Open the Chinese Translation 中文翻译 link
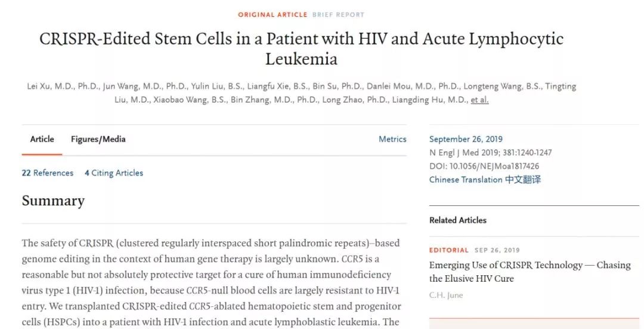This screenshot has width=644, height=329. click(485, 180)
